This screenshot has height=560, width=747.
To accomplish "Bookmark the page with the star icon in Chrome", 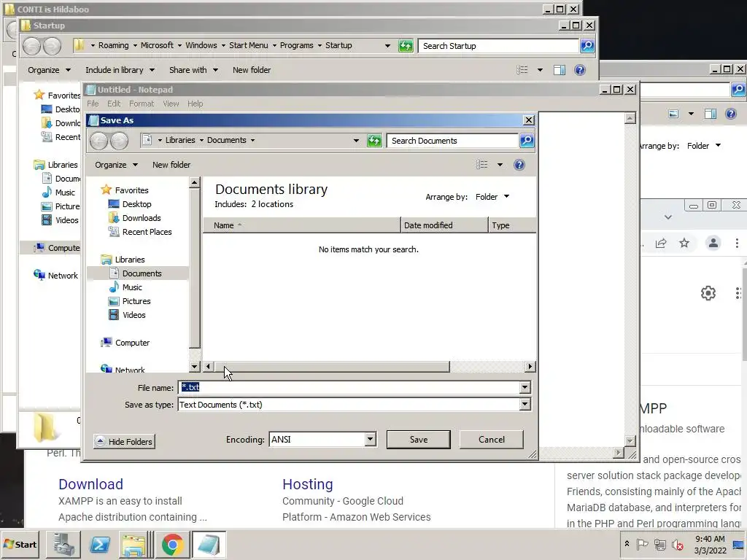I will 684,244.
